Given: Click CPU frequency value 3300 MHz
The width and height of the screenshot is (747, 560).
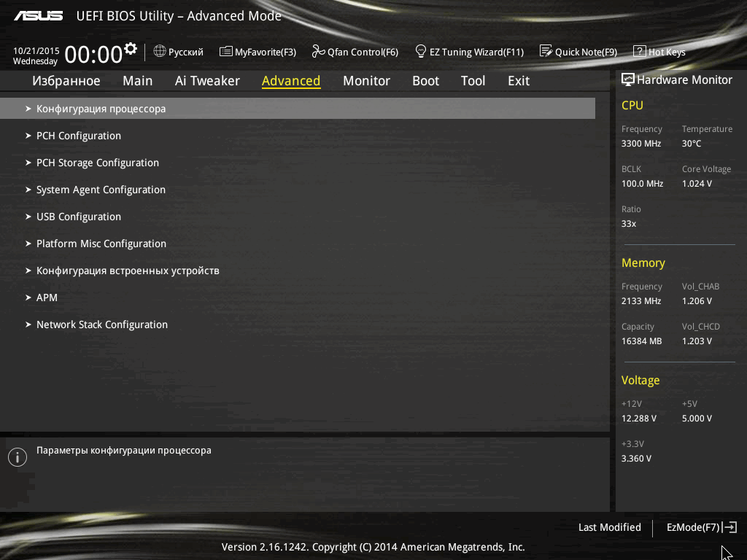Looking at the screenshot, I should tap(641, 144).
